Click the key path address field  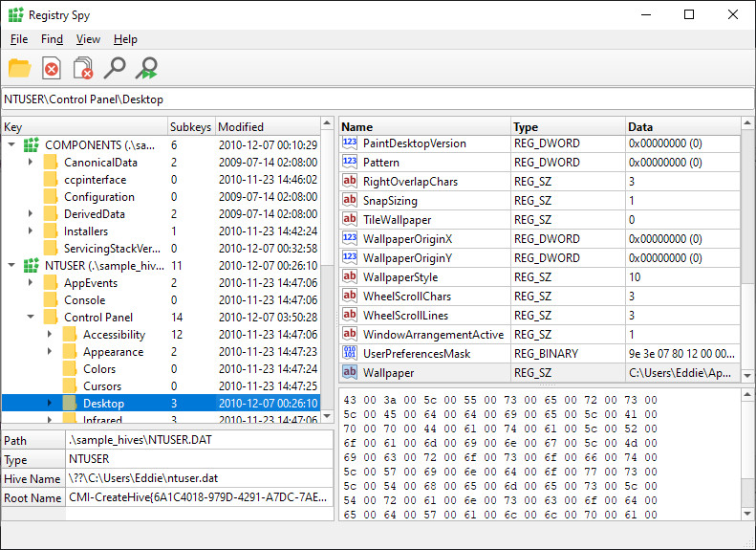click(x=378, y=99)
